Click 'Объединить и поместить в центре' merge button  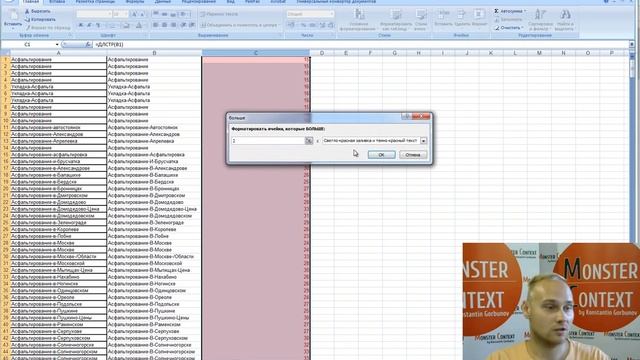pos(239,25)
